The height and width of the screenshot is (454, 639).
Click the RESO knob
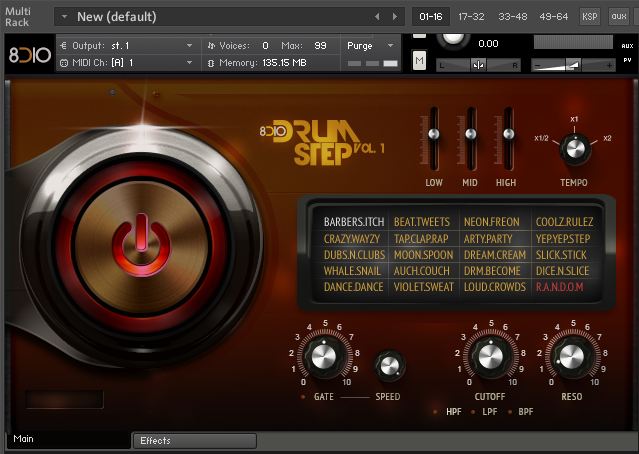(x=572, y=357)
